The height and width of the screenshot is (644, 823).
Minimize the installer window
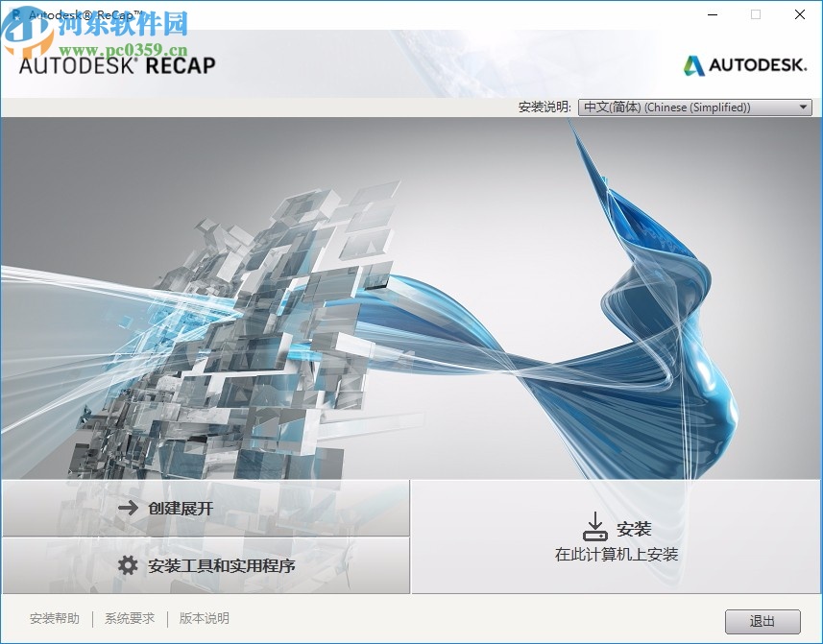pyautogui.click(x=712, y=14)
